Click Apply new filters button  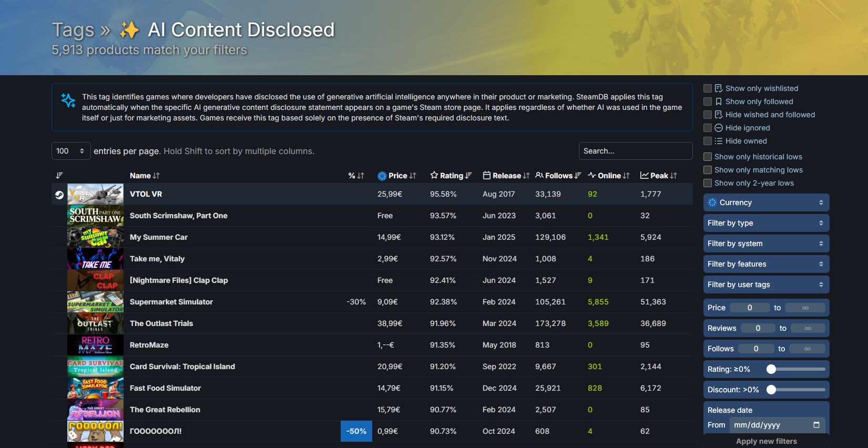point(766,441)
